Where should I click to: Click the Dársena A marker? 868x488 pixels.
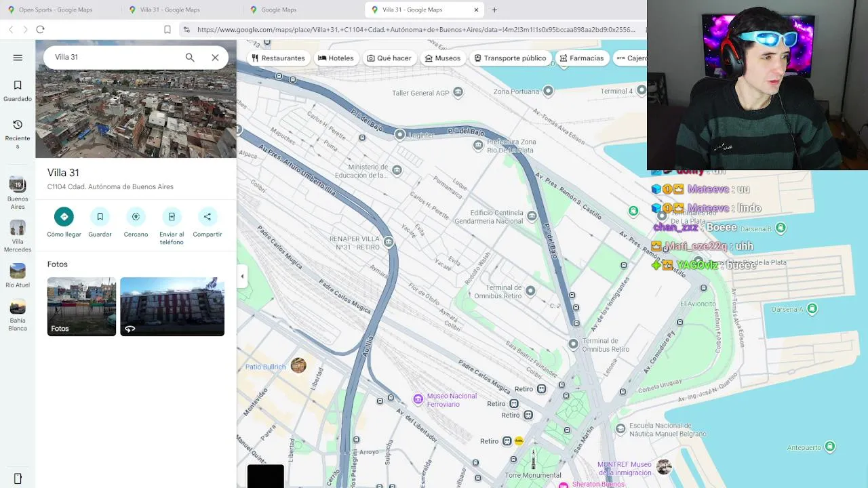click(812, 309)
